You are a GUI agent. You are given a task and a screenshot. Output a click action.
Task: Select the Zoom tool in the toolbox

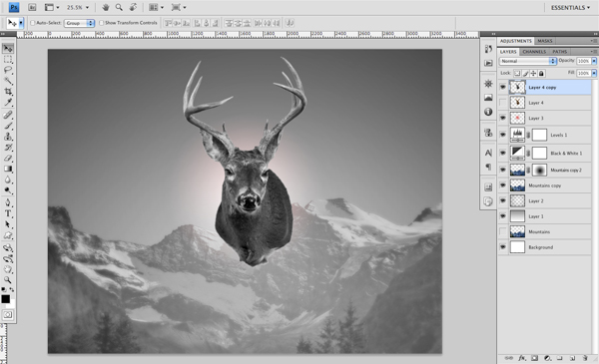(8, 279)
